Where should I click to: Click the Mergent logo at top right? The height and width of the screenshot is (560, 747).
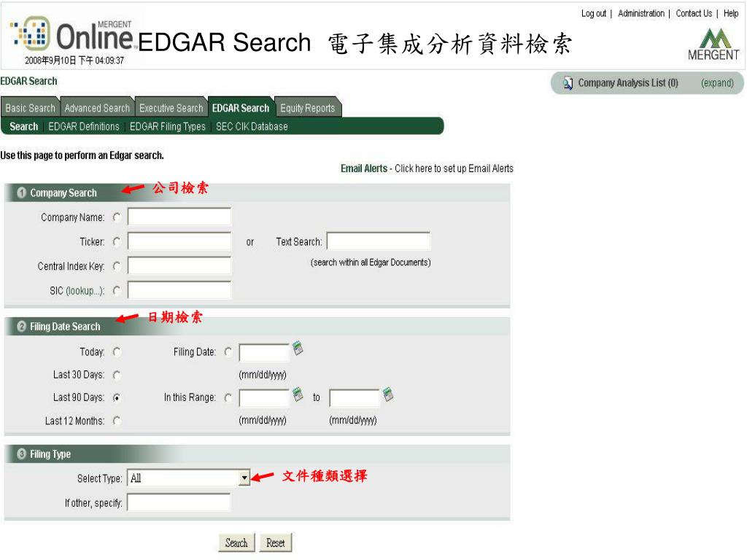click(x=713, y=44)
